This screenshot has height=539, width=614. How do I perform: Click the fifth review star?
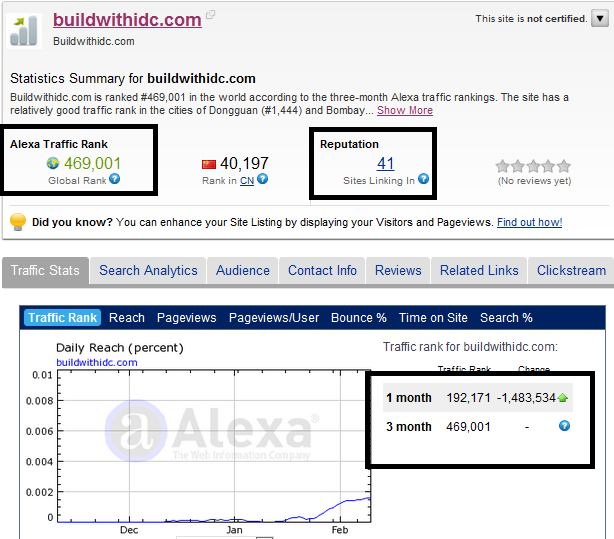[x=563, y=166]
